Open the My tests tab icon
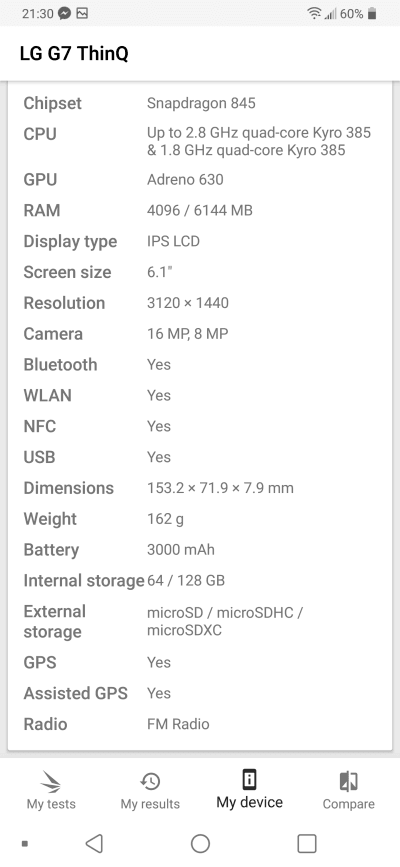Viewport: 400px width, 867px height. [51, 782]
